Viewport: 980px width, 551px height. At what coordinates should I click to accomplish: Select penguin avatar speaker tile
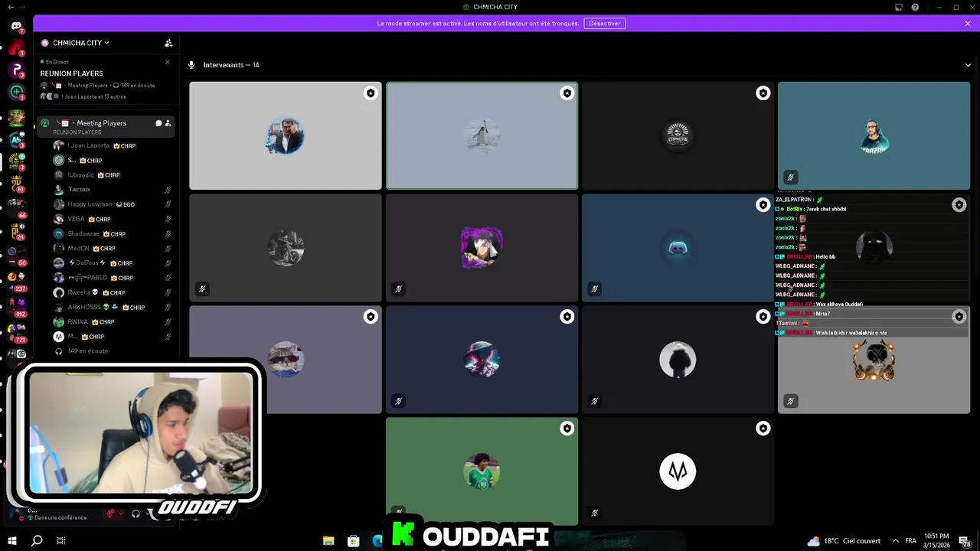pos(482,135)
